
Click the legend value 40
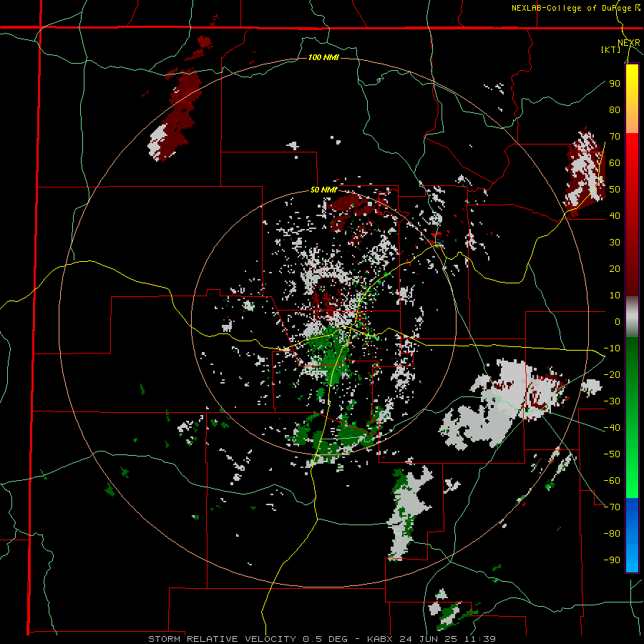point(615,215)
